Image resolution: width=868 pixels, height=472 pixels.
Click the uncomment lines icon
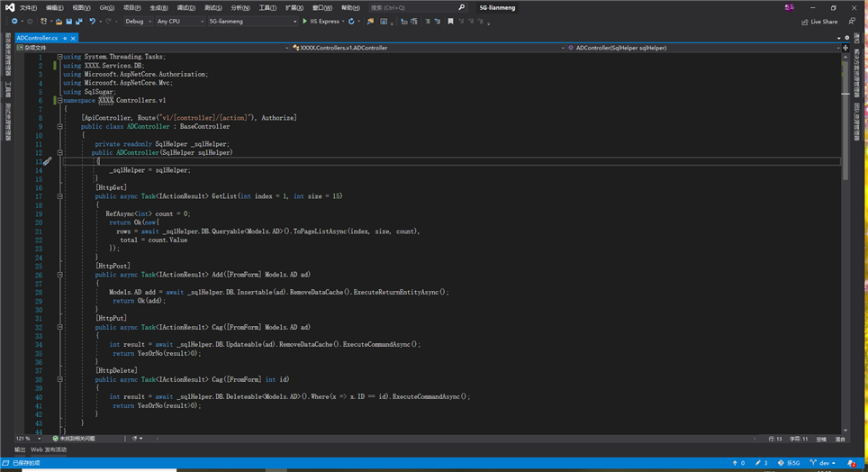[438, 22]
